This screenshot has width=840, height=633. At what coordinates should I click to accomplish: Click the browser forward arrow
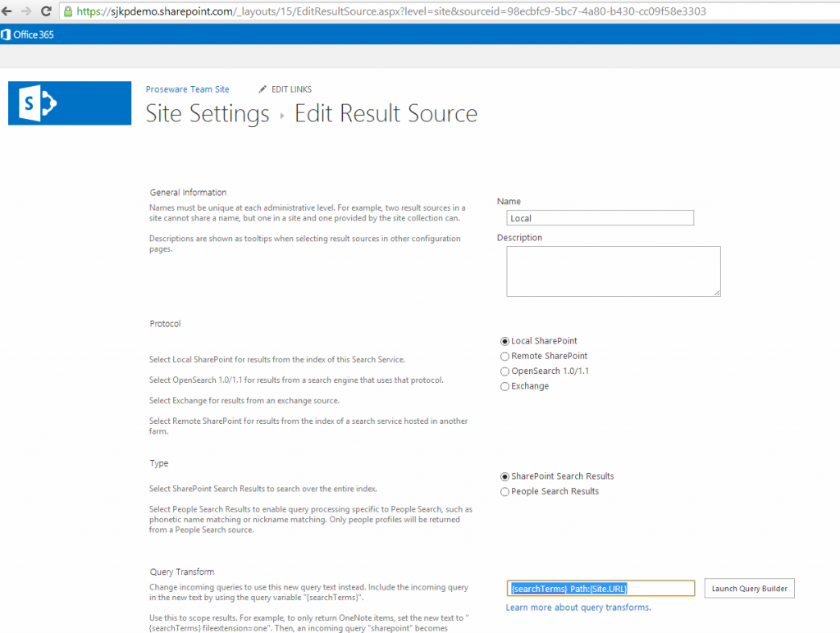click(27, 11)
